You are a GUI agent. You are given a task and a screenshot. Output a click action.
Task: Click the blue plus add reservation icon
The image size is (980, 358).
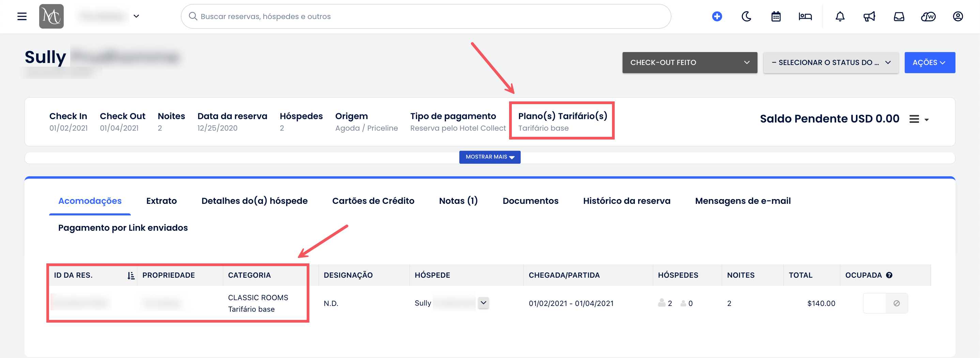click(717, 16)
